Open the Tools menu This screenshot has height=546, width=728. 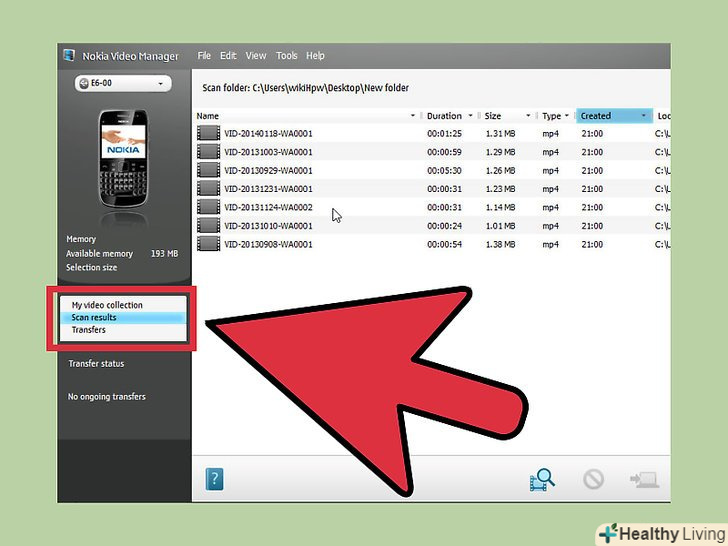pyautogui.click(x=286, y=56)
